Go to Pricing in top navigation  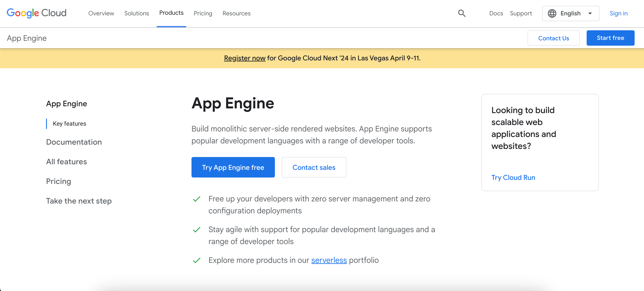click(x=203, y=13)
